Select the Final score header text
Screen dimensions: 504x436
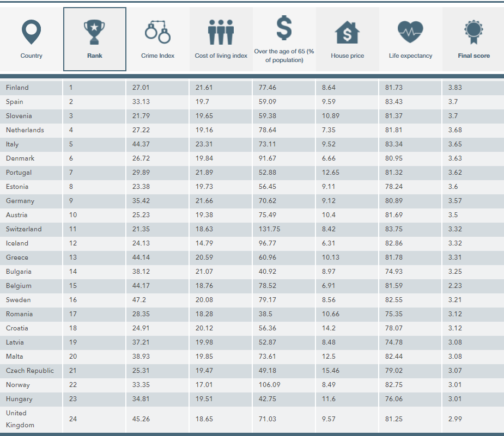pos(473,56)
